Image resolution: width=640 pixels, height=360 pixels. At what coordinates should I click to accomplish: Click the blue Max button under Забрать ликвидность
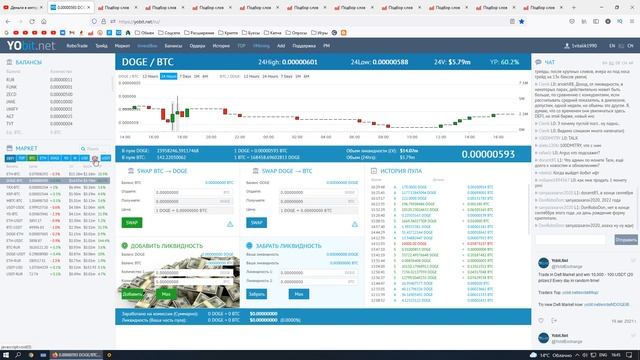[299, 294]
